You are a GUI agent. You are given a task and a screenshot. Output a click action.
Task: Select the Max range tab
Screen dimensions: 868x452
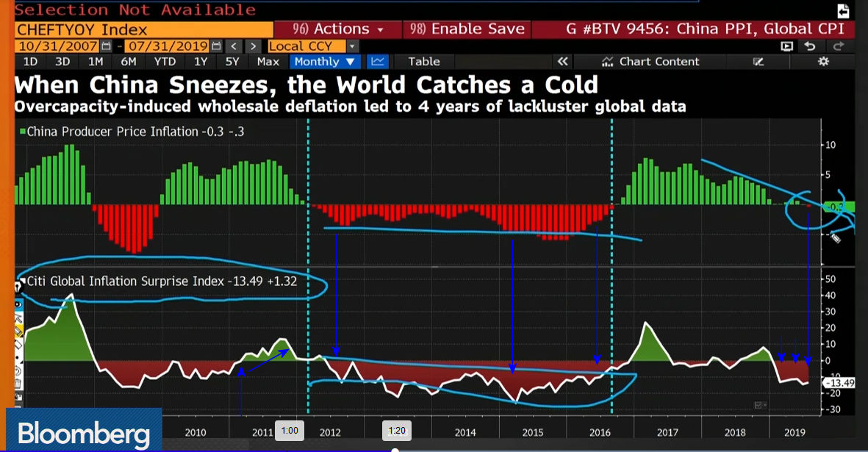tap(268, 62)
